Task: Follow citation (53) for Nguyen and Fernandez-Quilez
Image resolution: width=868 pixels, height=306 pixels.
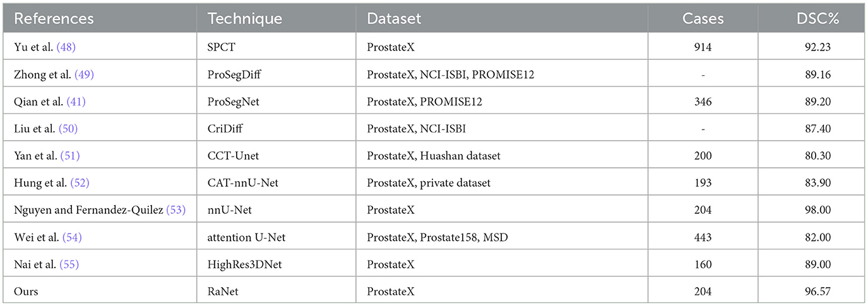Action: tap(176, 209)
